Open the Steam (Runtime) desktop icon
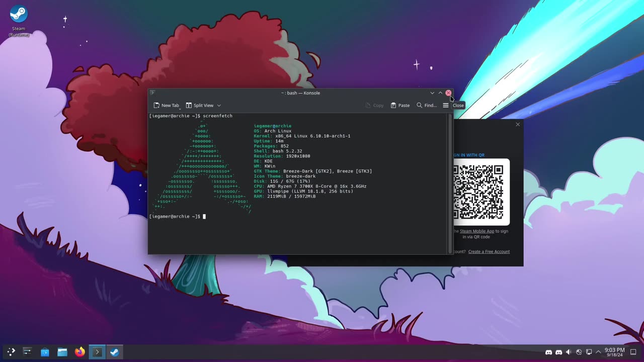 point(19,21)
